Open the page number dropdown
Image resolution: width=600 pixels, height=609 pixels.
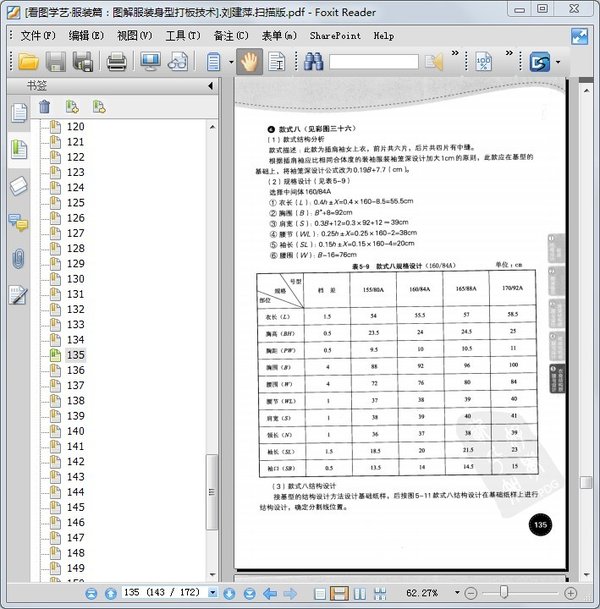pyautogui.click(x=212, y=593)
